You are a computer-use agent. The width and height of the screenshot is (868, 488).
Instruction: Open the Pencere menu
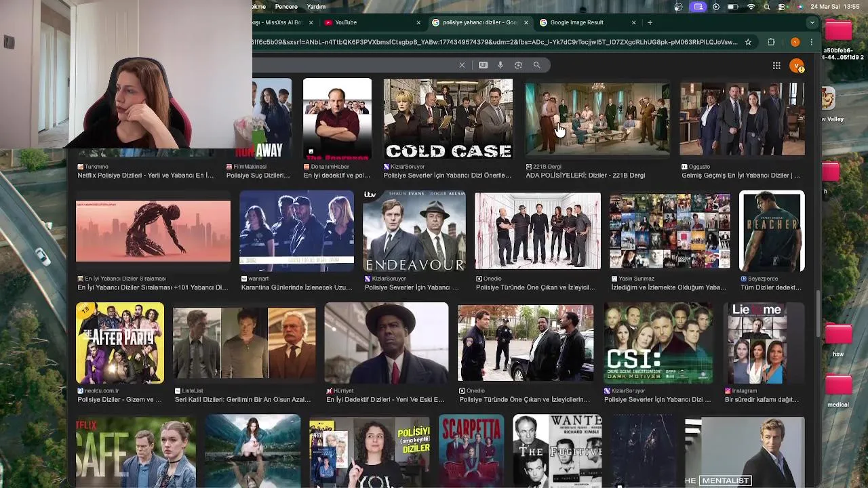click(x=286, y=7)
